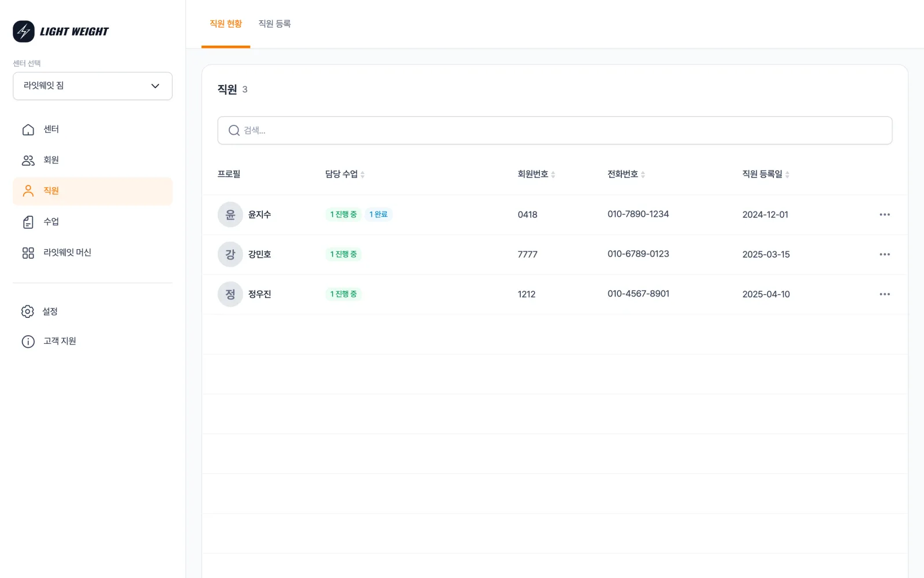Click phone number 010-6789-0123
This screenshot has height=578, width=924.
(x=638, y=254)
